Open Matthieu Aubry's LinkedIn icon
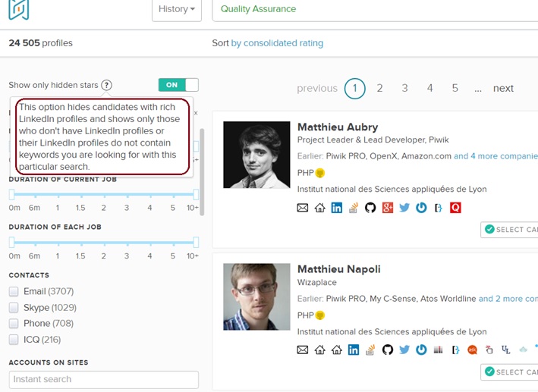The height and width of the screenshot is (392, 538). click(x=337, y=208)
